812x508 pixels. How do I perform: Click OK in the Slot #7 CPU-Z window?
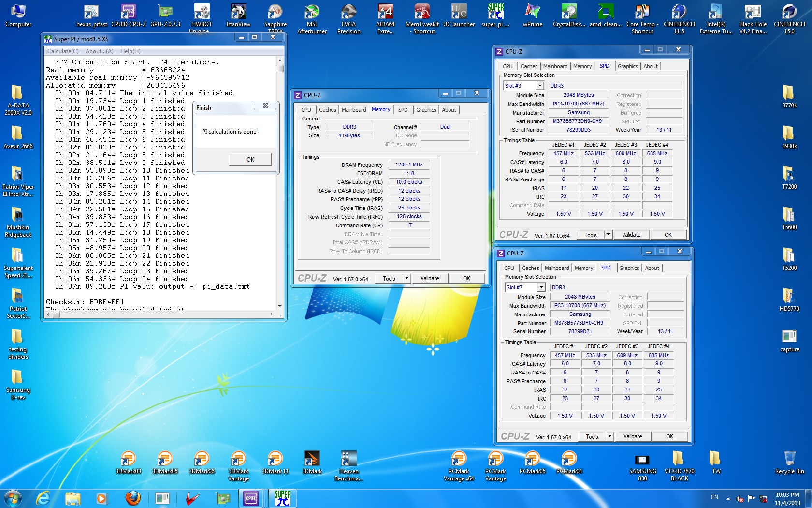669,436
